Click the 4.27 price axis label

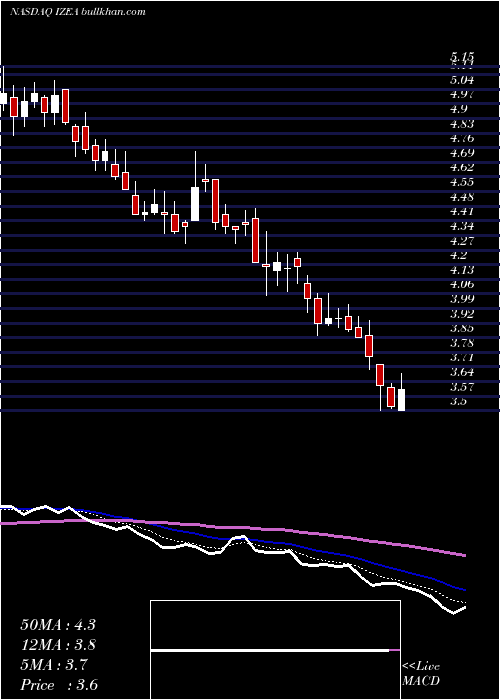pyautogui.click(x=462, y=241)
